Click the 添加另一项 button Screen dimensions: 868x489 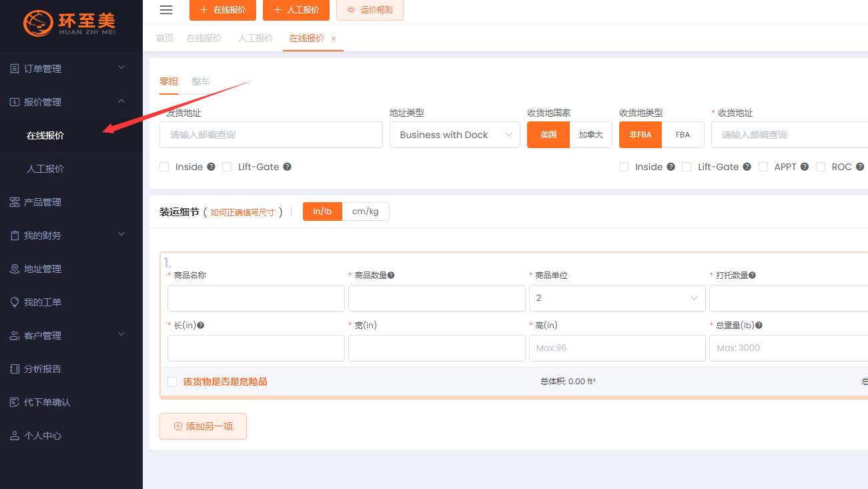pos(203,426)
